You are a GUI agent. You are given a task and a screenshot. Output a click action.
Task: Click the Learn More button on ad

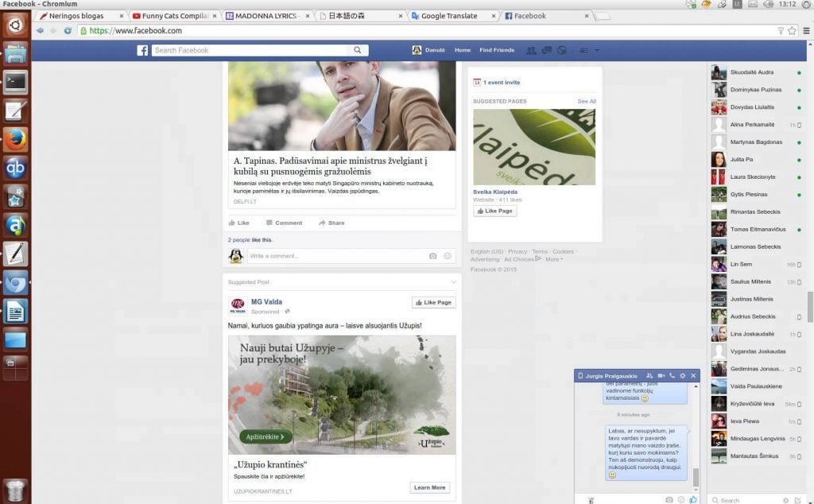[x=429, y=488]
